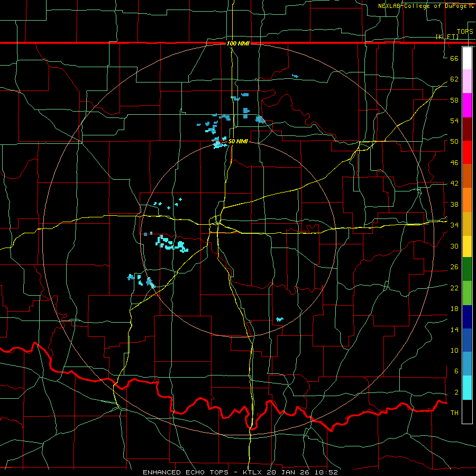Click the 2 scale value label
This screenshot has height=476, width=476.
(x=456, y=392)
